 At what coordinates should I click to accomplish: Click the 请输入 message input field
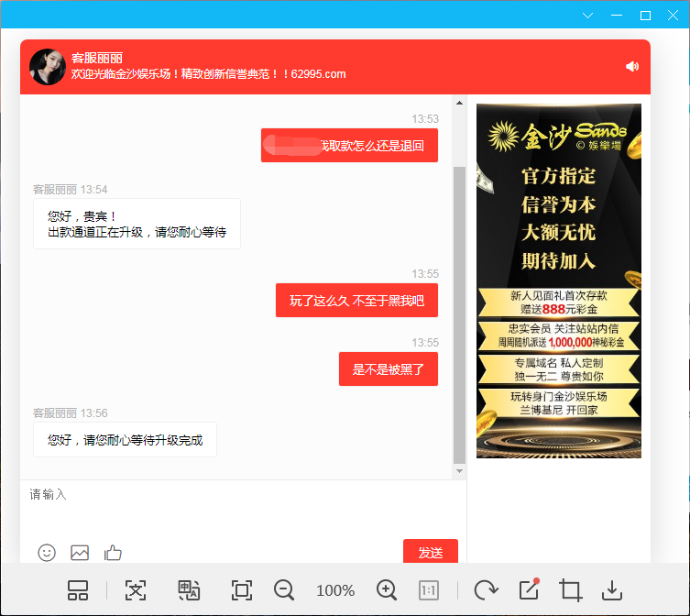238,509
